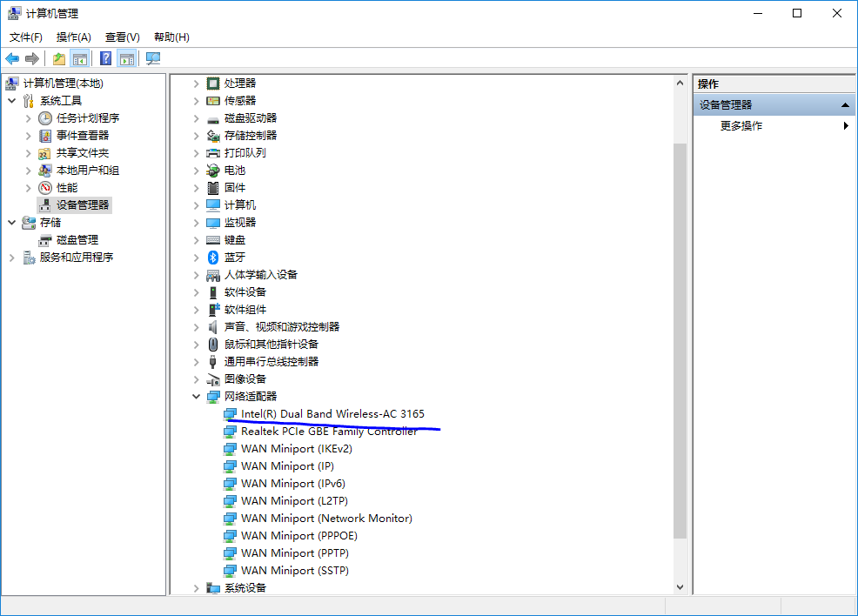Click the 蓝牙 Bluetooth icon
Screen dimensions: 858x616
(x=213, y=258)
